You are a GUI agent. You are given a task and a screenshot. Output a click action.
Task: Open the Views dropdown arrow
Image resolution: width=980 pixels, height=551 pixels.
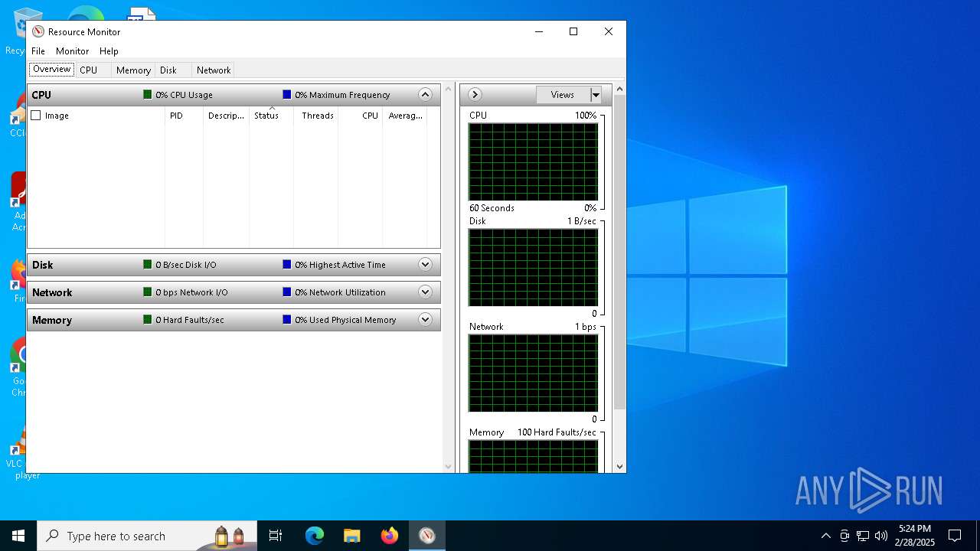pos(596,95)
